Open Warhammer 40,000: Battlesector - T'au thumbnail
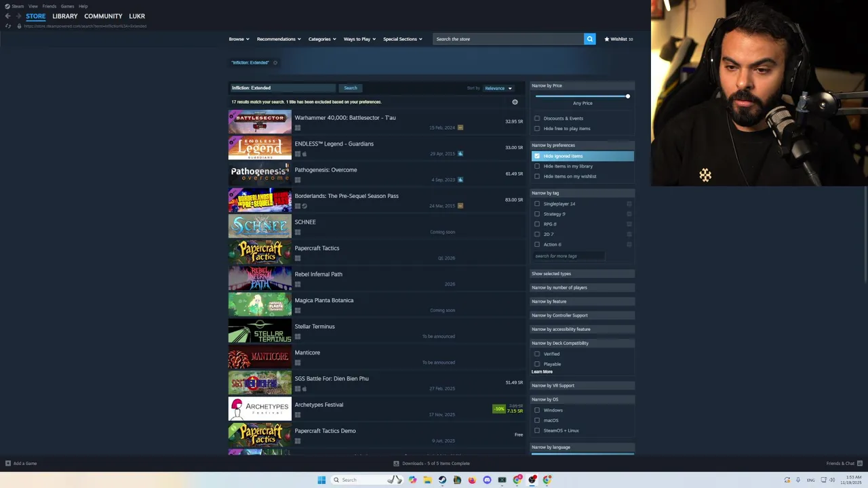868x488 pixels. click(260, 122)
